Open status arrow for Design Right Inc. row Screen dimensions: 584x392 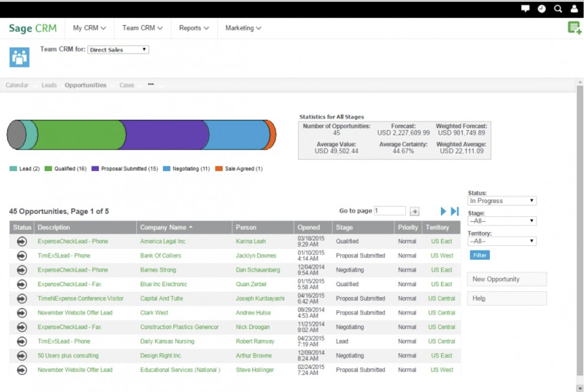[x=22, y=356]
